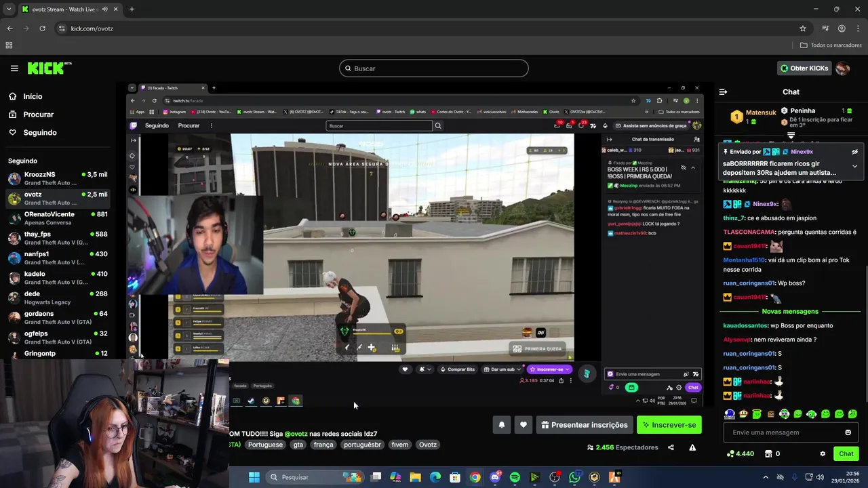Reload the kick.com page
Viewport: 868px width, 488px height.
[42, 28]
